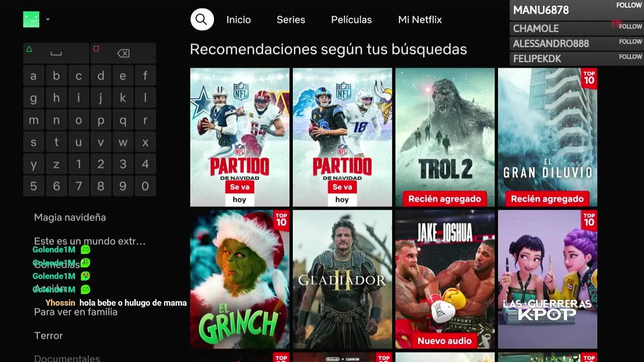The height and width of the screenshot is (362, 644).
Task: Select letter s on keyboard
Action: tap(33, 142)
